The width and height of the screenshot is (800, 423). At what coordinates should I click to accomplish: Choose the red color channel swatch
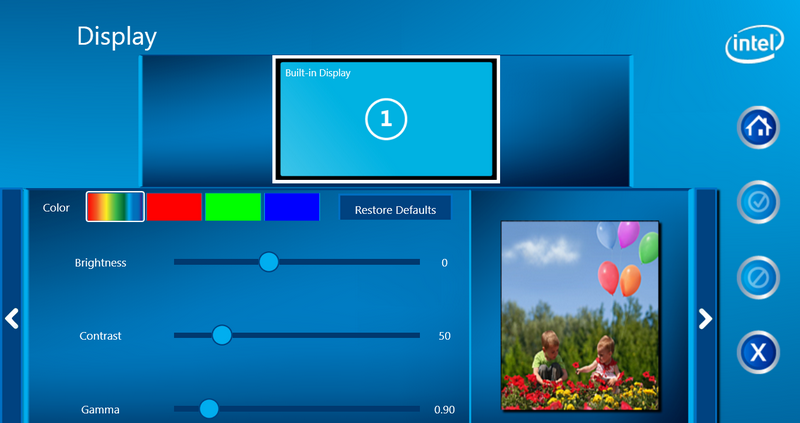tap(174, 207)
